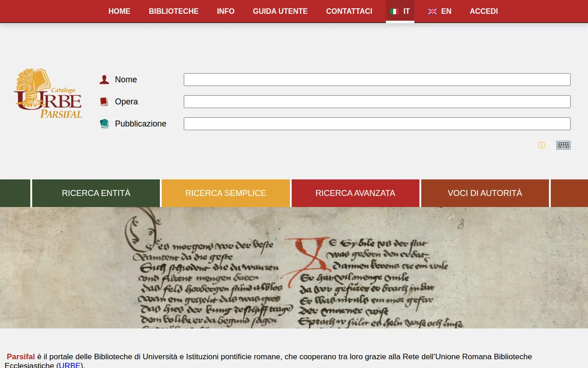Click the Italian flag icon
The image size is (588, 368).
point(394,11)
